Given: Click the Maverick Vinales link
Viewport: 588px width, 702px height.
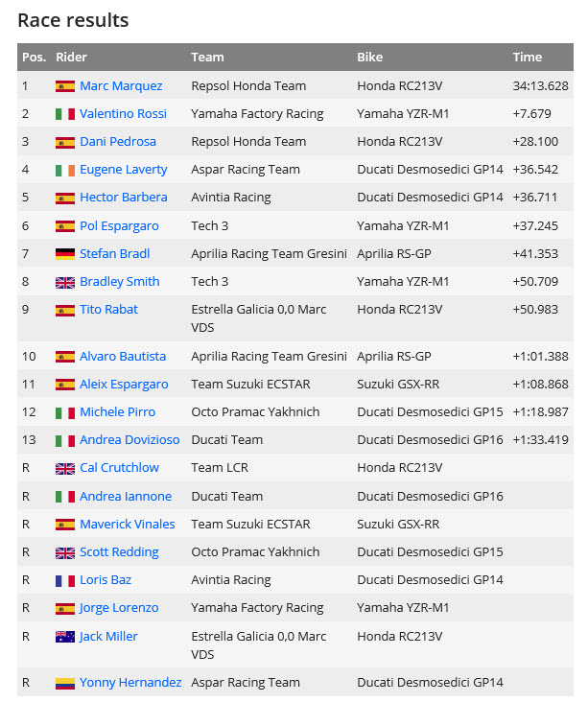Looking at the screenshot, I should tap(127, 525).
